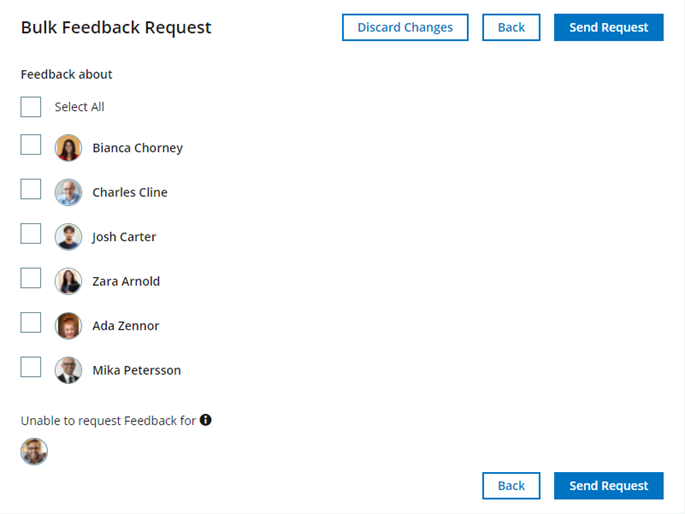Click Zara Arnold's profile avatar
The image size is (685, 514).
[68, 281]
